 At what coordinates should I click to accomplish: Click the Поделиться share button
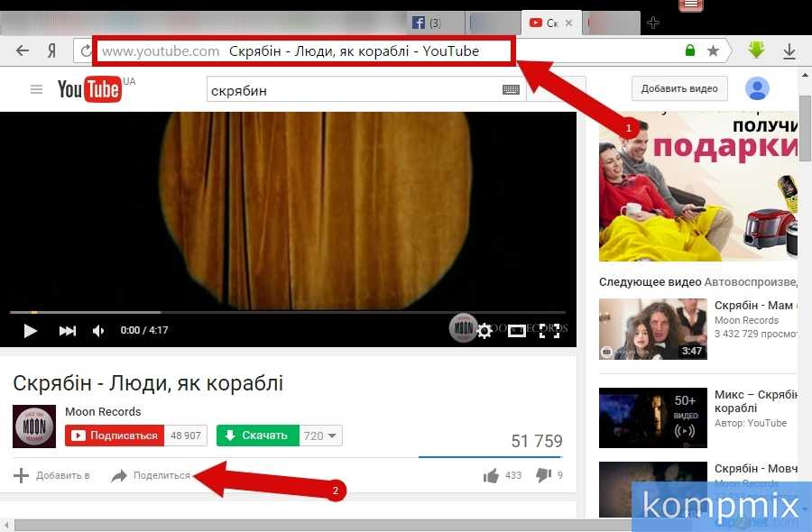(151, 475)
